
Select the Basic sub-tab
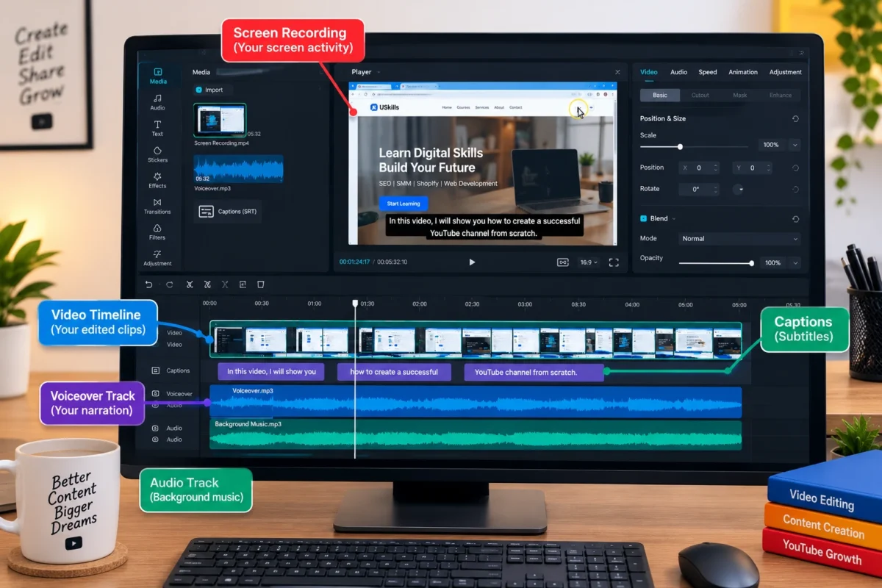tap(660, 96)
